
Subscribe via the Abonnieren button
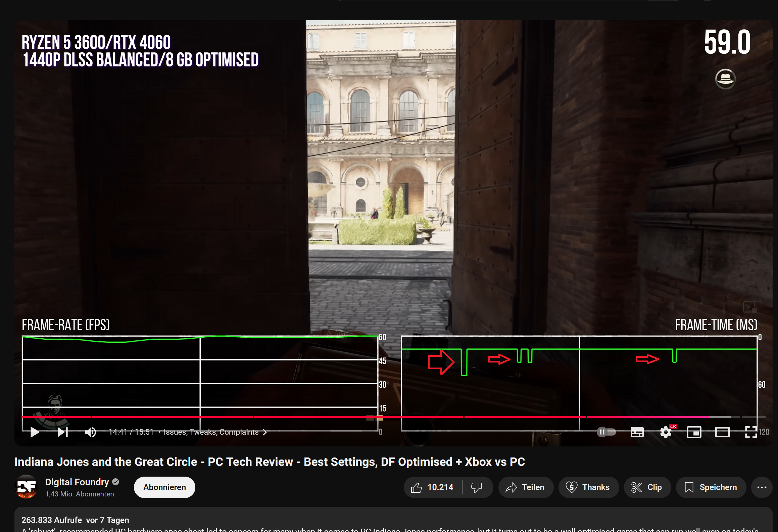click(x=164, y=487)
